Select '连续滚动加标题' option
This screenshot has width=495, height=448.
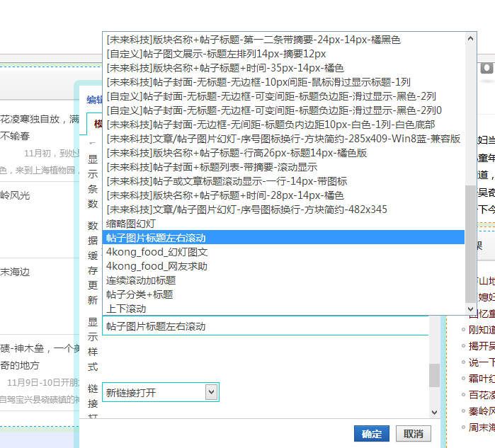click(x=283, y=280)
